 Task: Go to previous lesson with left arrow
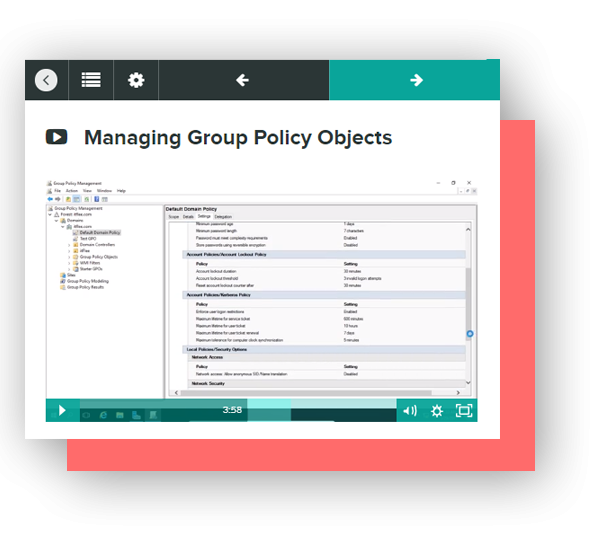(242, 80)
